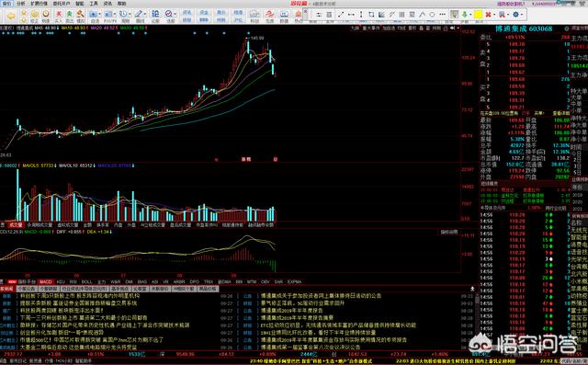Click the red X delete drawing icon

488,15
